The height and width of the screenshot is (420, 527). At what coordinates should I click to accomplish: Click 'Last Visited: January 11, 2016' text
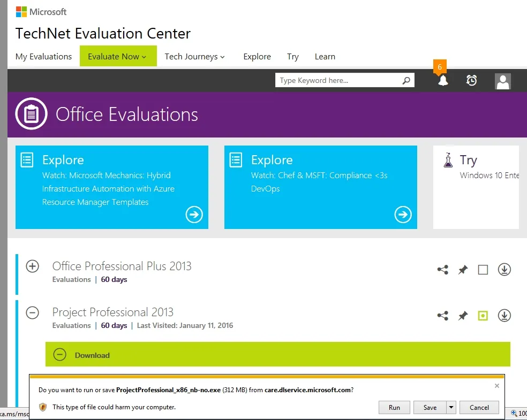[x=185, y=325]
